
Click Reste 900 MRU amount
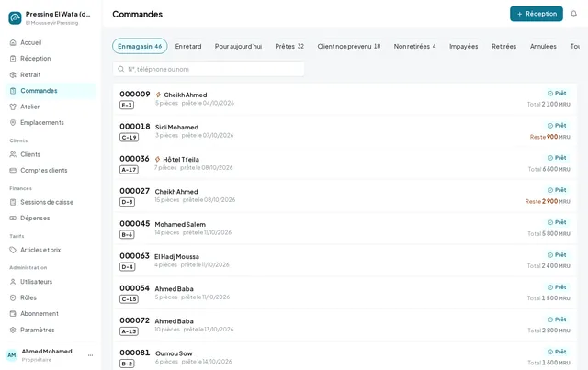(x=549, y=137)
